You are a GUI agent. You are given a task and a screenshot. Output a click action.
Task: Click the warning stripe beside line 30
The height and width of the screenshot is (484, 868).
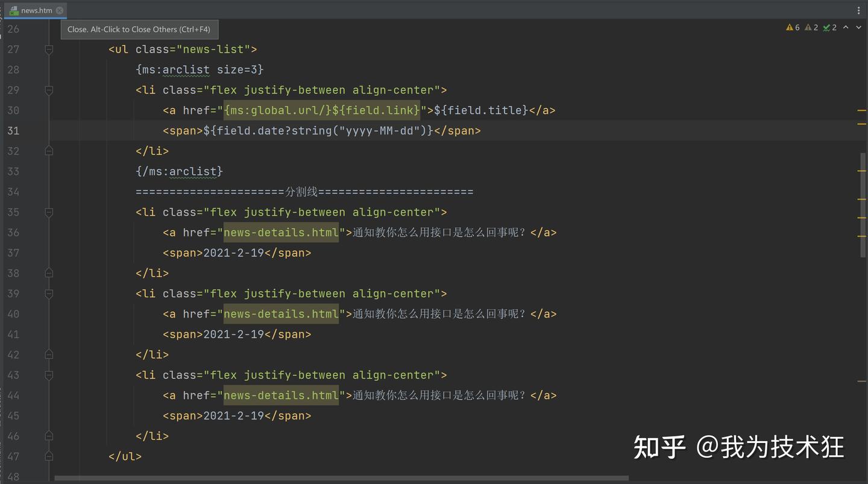[x=863, y=110]
